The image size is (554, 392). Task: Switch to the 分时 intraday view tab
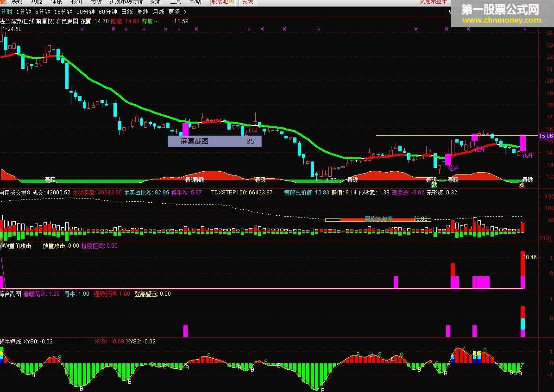(6, 12)
